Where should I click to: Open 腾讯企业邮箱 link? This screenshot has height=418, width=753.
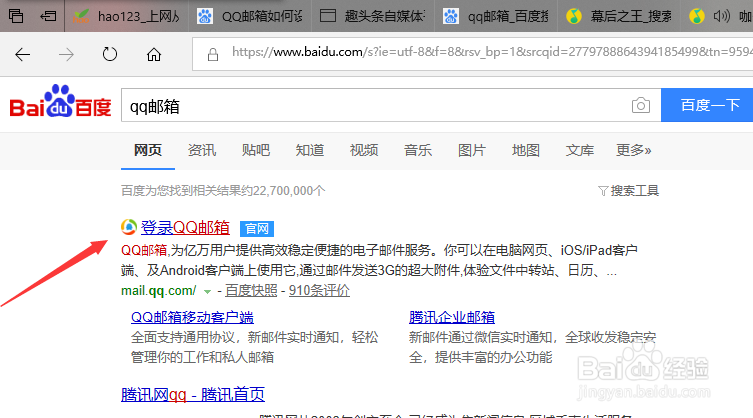click(451, 317)
